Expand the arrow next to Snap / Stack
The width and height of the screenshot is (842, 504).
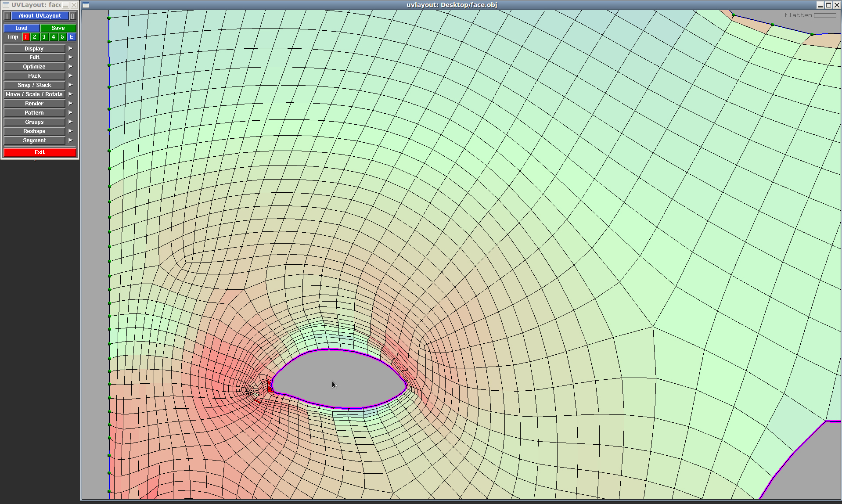tap(71, 85)
